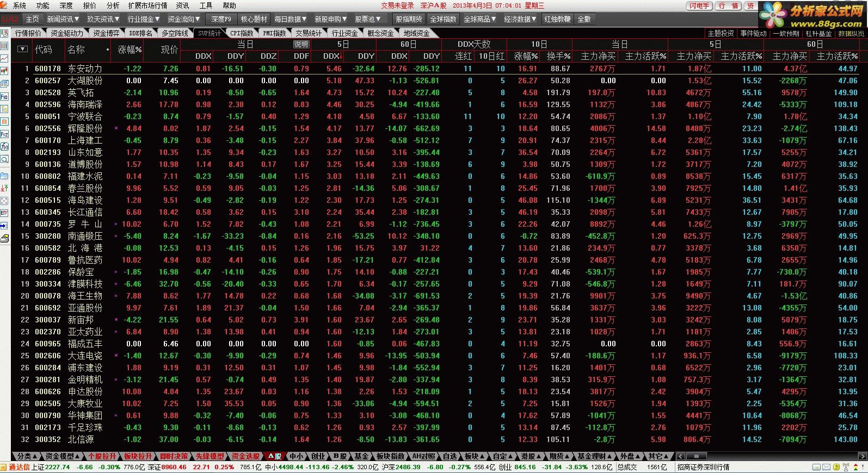This screenshot has height=473, width=868.
Task: Select the 北信源 stock row
Action: [x=439, y=439]
